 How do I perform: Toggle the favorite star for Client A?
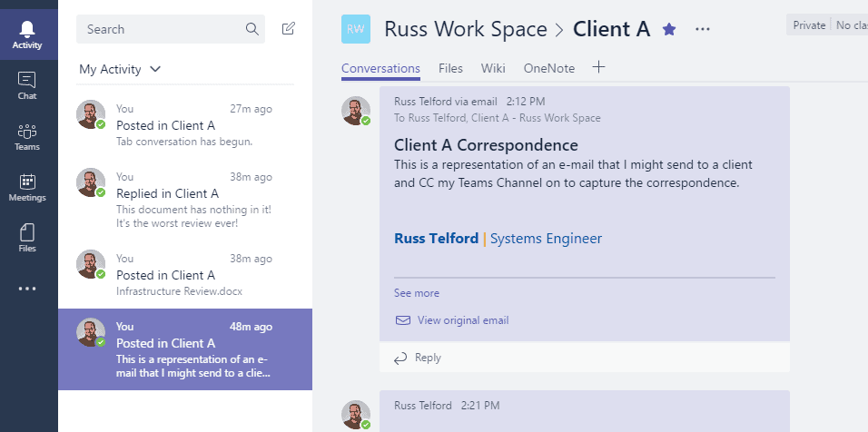(669, 29)
